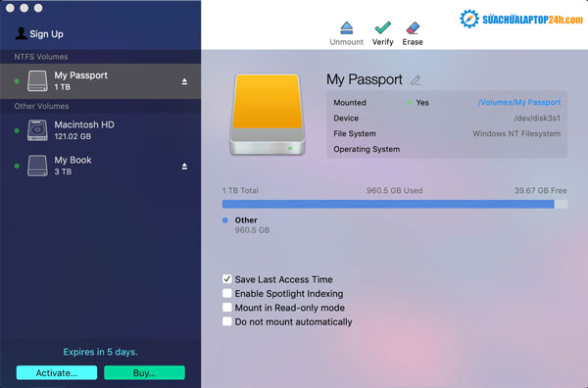
Task: Select the My Book volume name
Action: (x=73, y=160)
